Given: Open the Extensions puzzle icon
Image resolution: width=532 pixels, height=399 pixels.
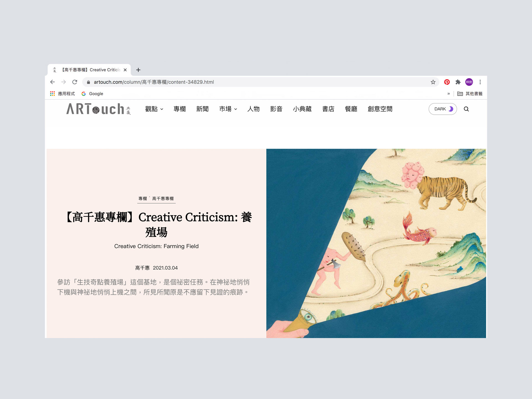Looking at the screenshot, I should tap(458, 82).
